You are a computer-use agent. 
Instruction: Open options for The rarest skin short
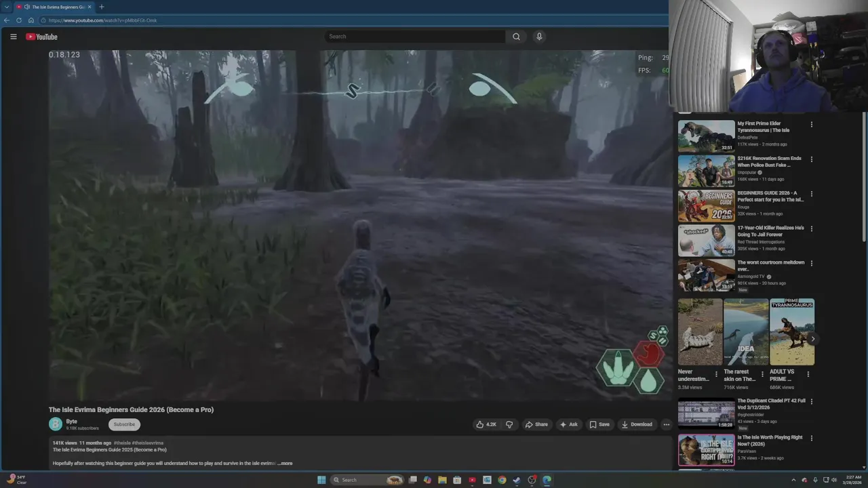(762, 374)
